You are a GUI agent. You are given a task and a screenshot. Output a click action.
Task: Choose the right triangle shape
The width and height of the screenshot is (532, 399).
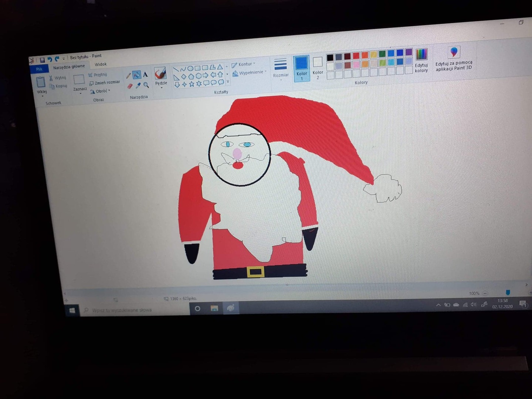[x=176, y=77]
